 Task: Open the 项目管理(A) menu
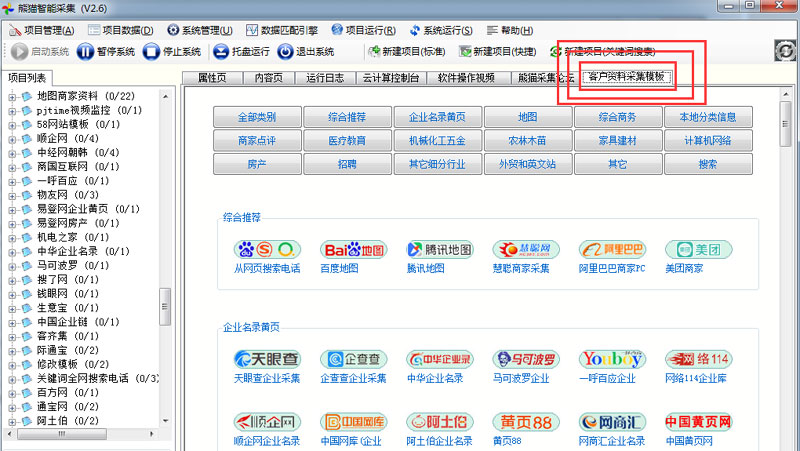pyautogui.click(x=42, y=31)
